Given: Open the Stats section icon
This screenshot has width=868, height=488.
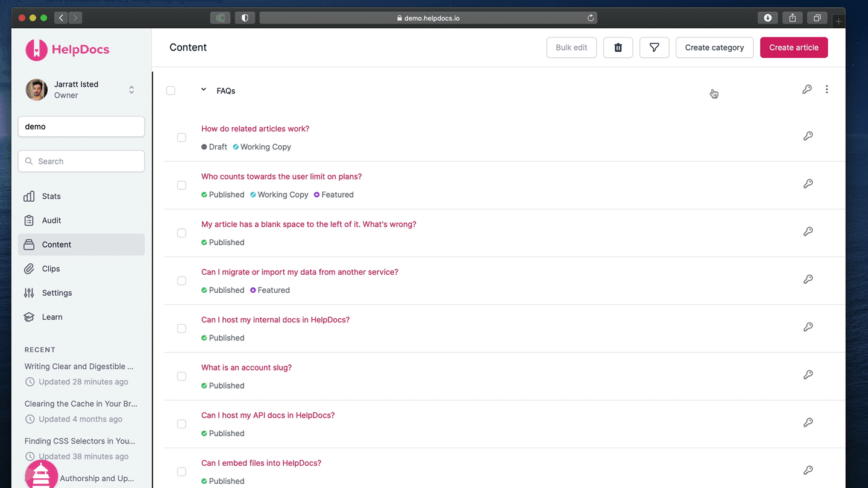Looking at the screenshot, I should point(29,196).
